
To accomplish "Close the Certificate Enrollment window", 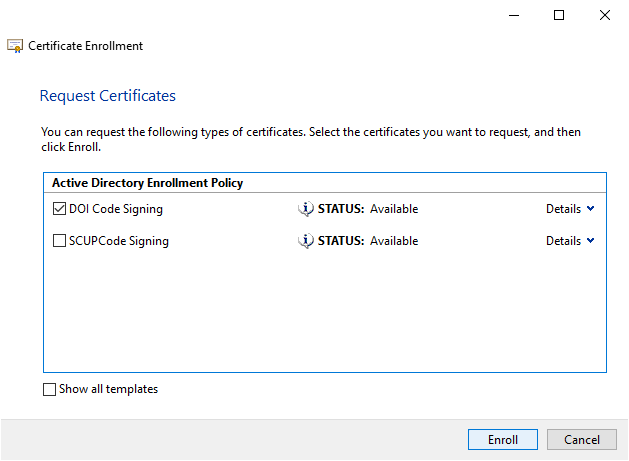I will (x=605, y=15).
